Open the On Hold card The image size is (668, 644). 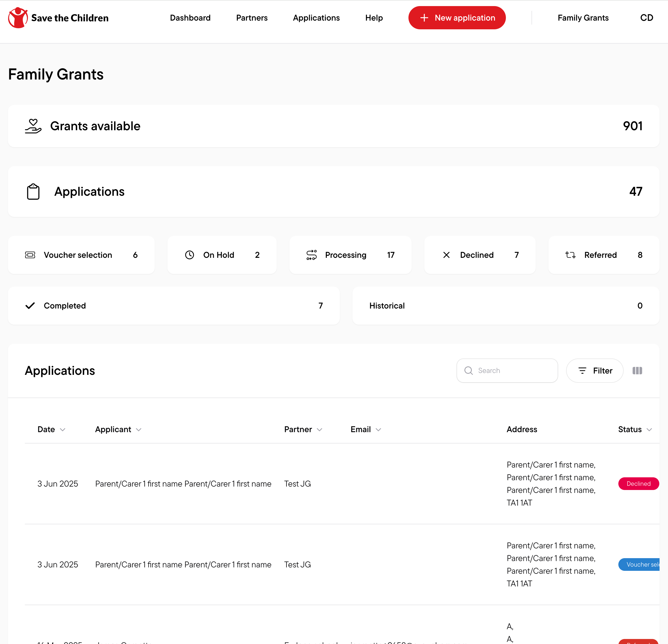(222, 255)
